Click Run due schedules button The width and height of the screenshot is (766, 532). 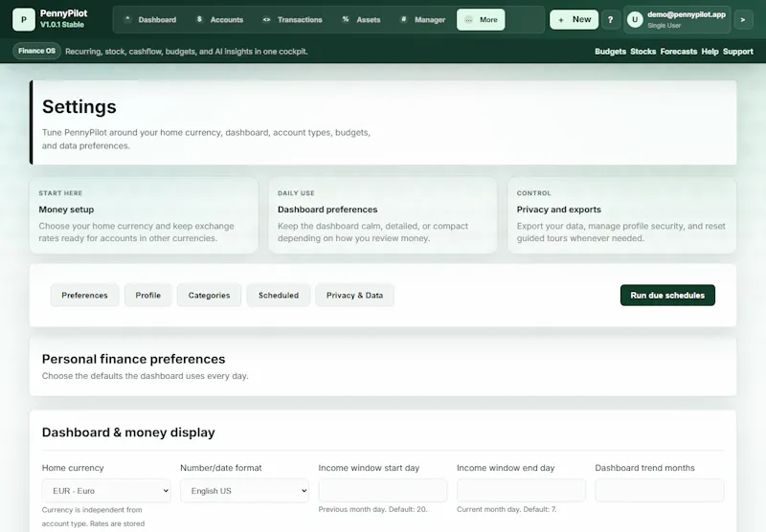(x=667, y=296)
